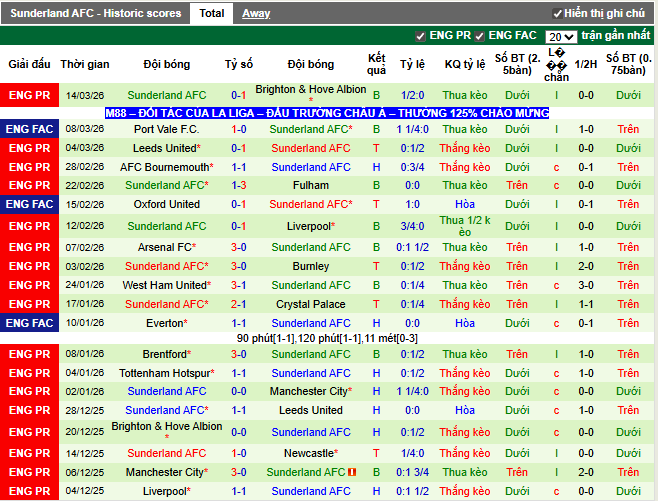Screen dimensions: 658x501
Task: Click the ENG FAC badge in Everton row
Action: [x=28, y=323]
